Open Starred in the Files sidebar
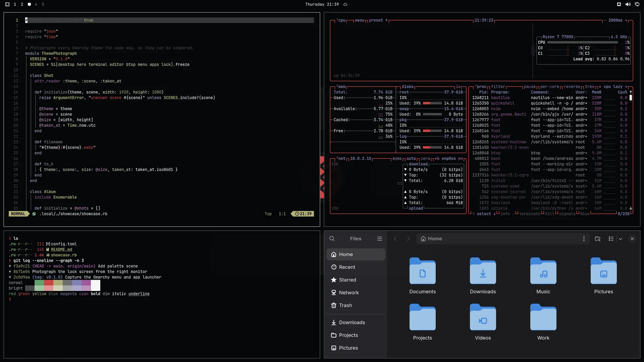This screenshot has height=362, width=644. 356,280
